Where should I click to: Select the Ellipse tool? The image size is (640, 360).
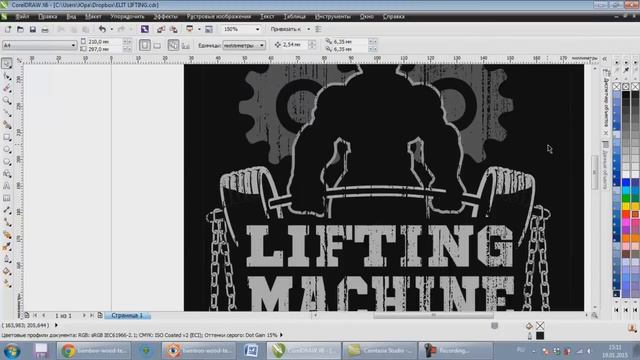coord(7,149)
